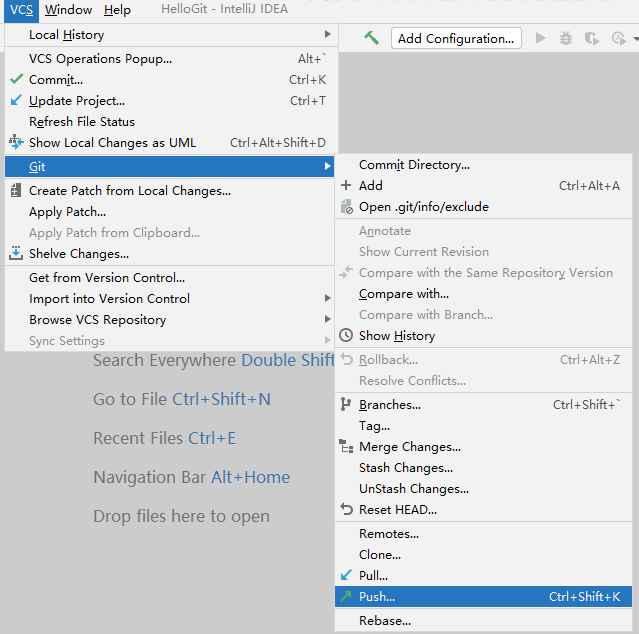The width and height of the screenshot is (639, 634).
Task: Click the Run triangle icon in toolbar
Action: tap(540, 38)
